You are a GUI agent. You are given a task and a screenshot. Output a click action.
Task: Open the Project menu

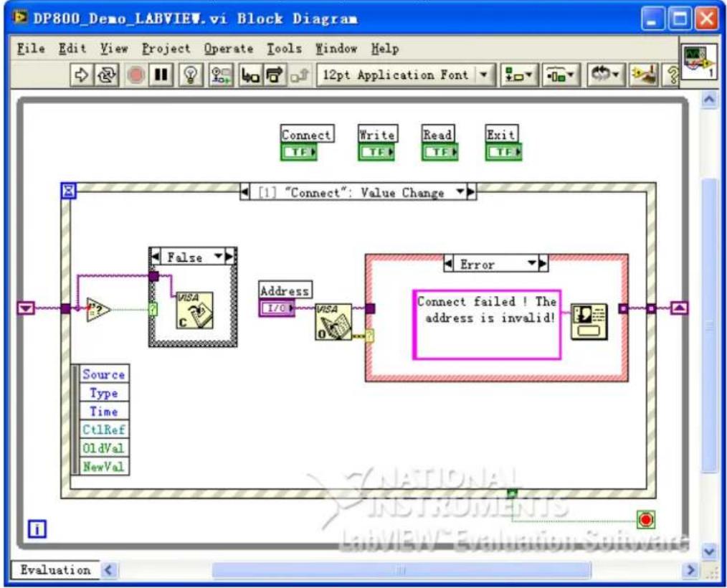tap(166, 49)
